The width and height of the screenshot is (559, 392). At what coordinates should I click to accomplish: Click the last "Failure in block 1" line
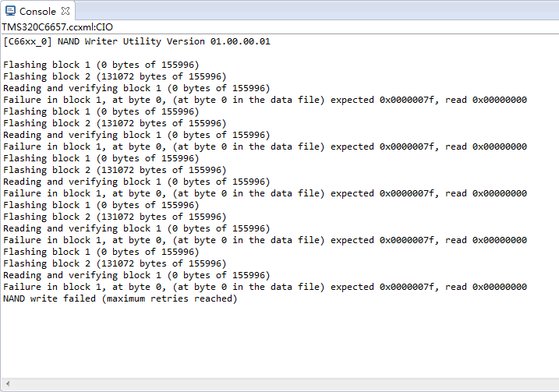pos(264,287)
